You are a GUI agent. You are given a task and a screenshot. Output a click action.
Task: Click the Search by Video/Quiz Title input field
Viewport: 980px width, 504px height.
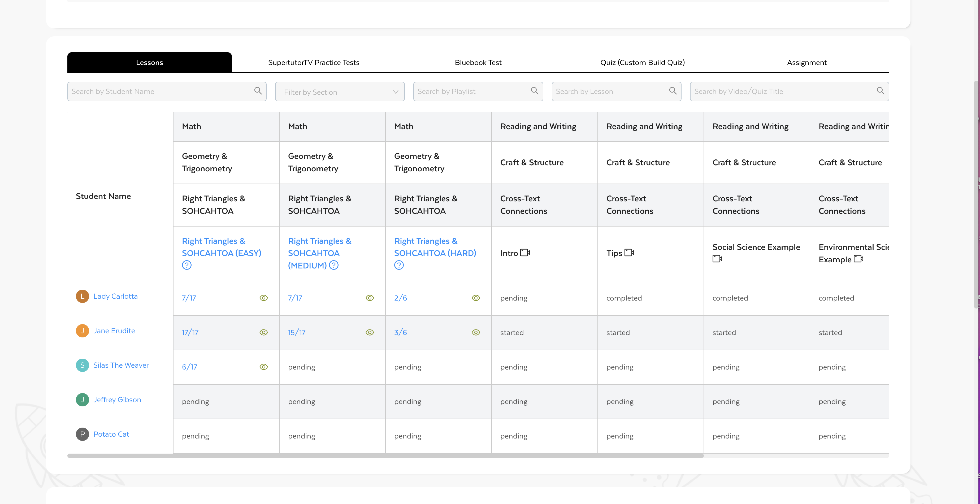pos(789,91)
